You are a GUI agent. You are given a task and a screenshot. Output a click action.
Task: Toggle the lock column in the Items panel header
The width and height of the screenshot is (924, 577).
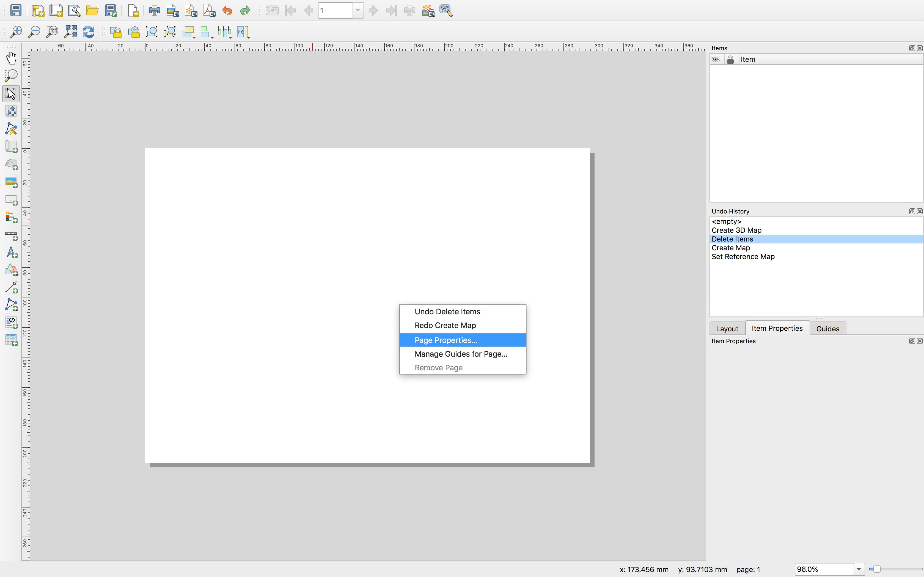731,59
